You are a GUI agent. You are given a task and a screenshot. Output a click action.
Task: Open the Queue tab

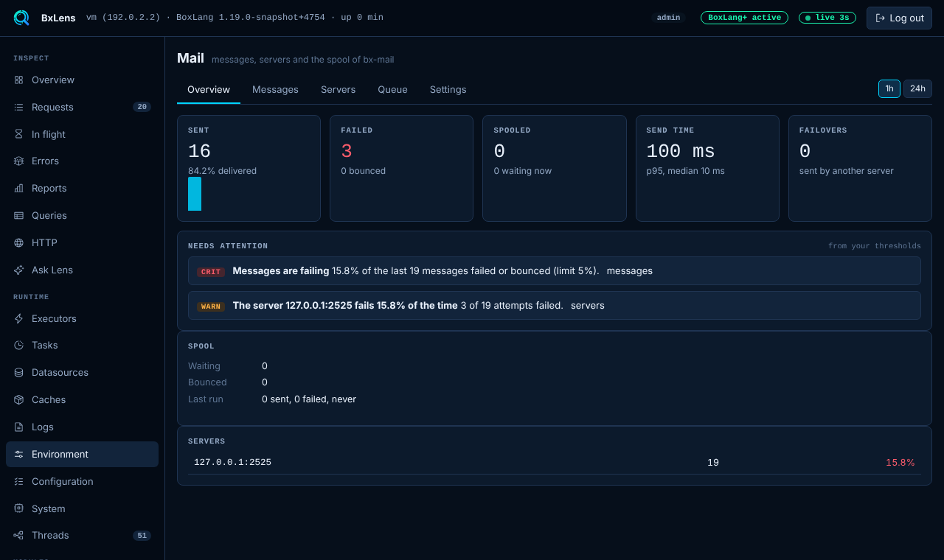pos(392,89)
